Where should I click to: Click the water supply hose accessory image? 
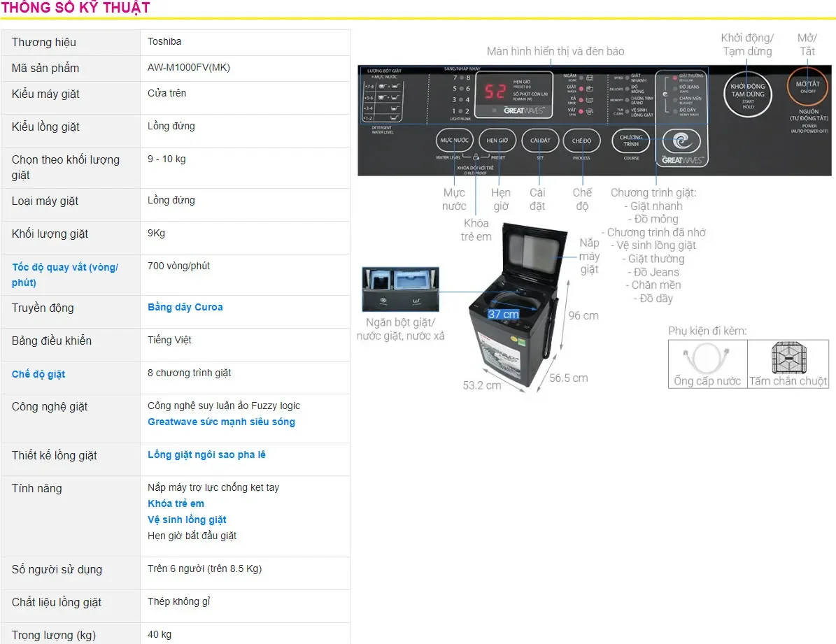707,358
